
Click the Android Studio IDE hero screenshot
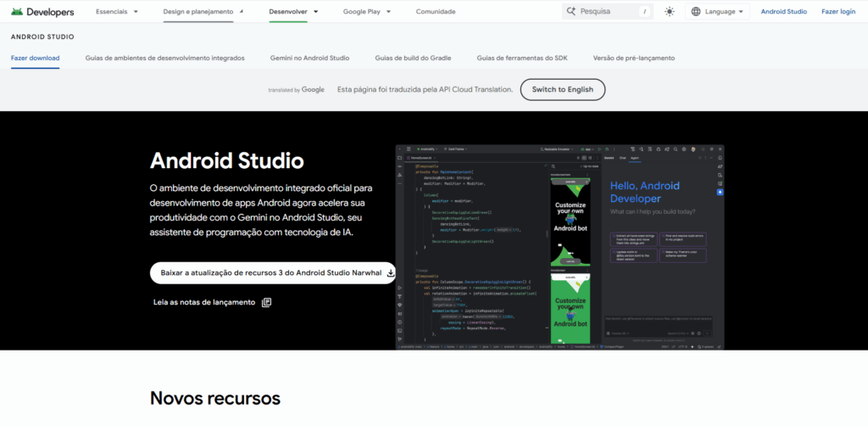pos(559,247)
